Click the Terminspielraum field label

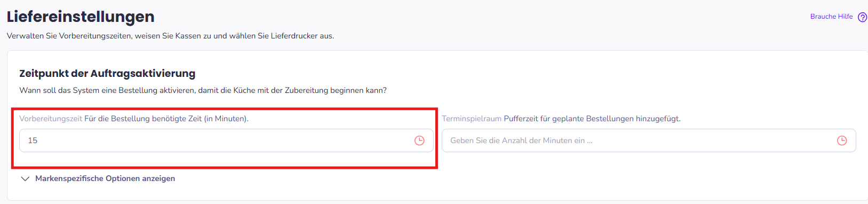pyautogui.click(x=472, y=119)
